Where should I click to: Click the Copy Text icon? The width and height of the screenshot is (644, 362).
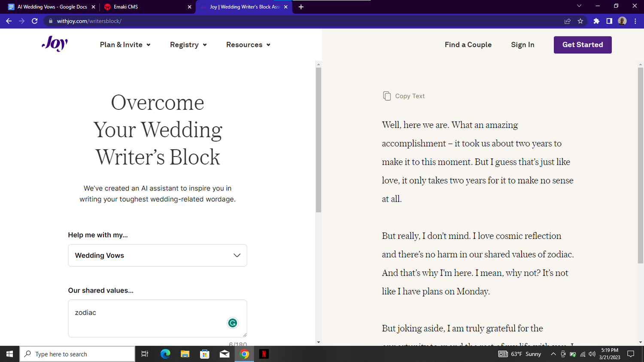coord(387,96)
